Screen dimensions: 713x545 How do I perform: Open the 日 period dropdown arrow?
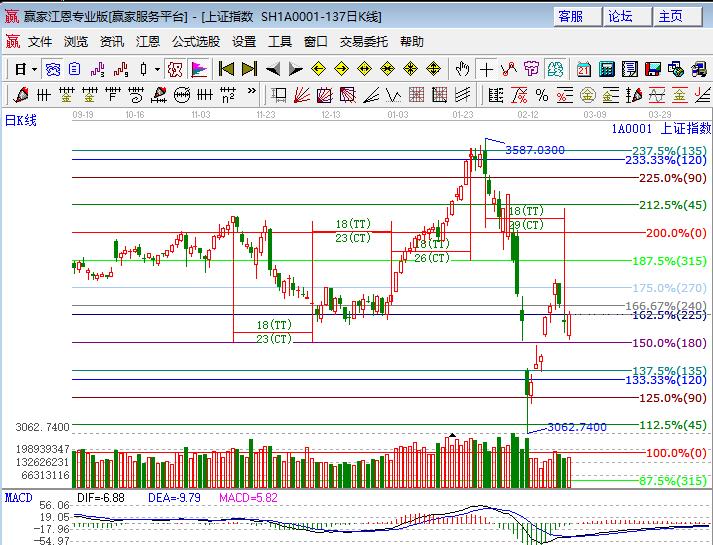[33, 69]
